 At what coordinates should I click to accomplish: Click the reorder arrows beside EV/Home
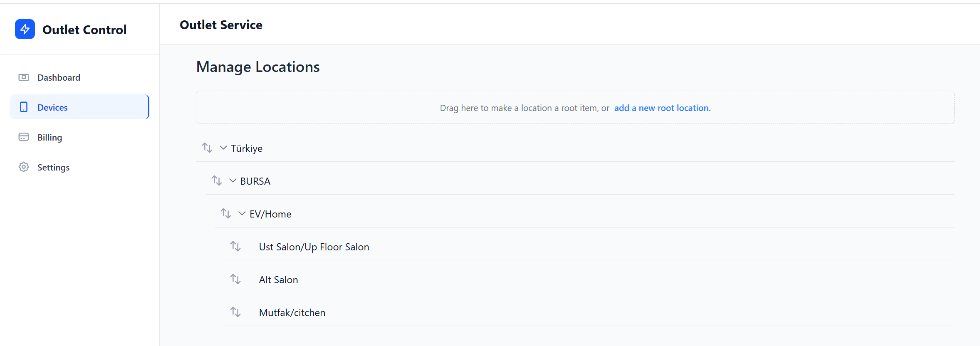pyautogui.click(x=226, y=213)
